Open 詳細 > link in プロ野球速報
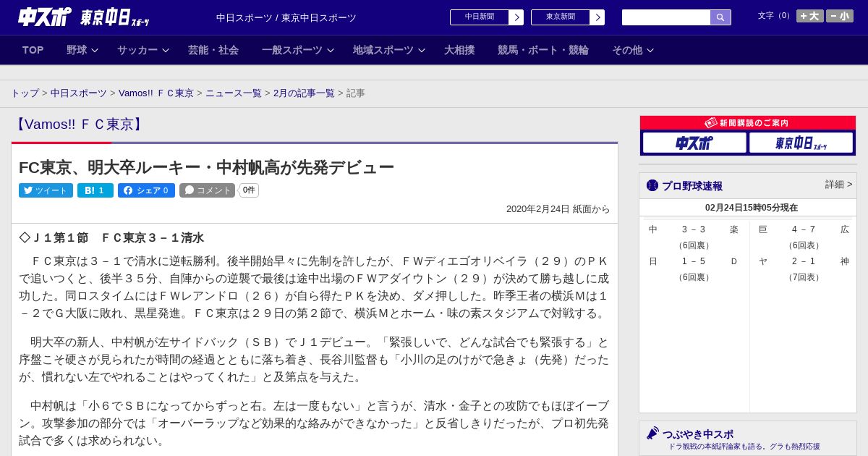868x456 pixels. 838,185
